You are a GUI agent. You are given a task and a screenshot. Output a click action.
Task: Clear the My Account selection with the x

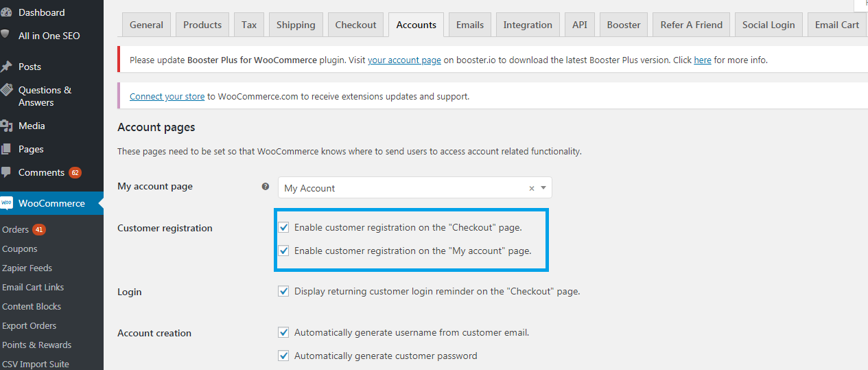pos(531,188)
